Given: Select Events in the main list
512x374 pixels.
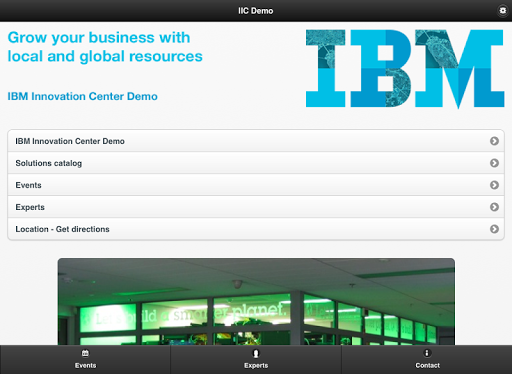Looking at the screenshot, I should click(256, 185).
